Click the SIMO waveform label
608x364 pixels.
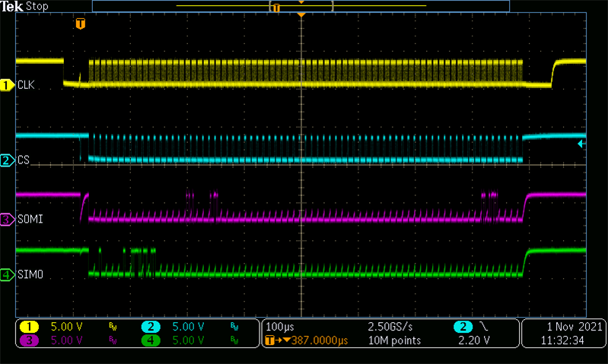[x=30, y=275]
